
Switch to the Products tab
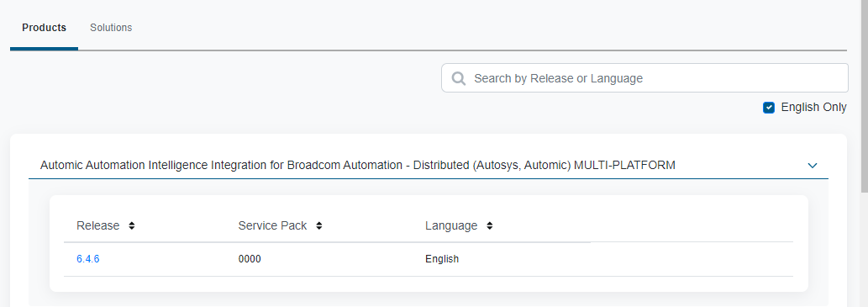tap(45, 28)
